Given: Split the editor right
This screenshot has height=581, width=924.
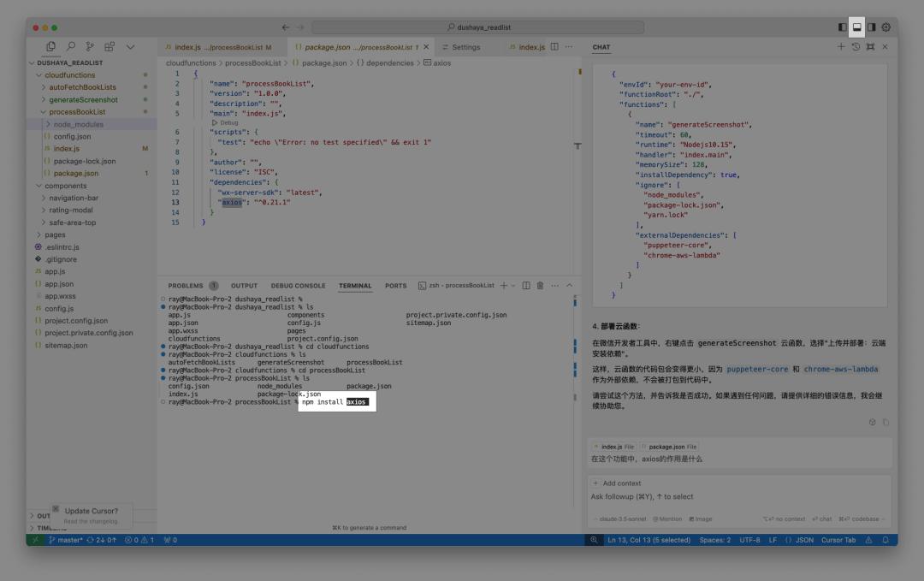Looking at the screenshot, I should click(x=554, y=47).
